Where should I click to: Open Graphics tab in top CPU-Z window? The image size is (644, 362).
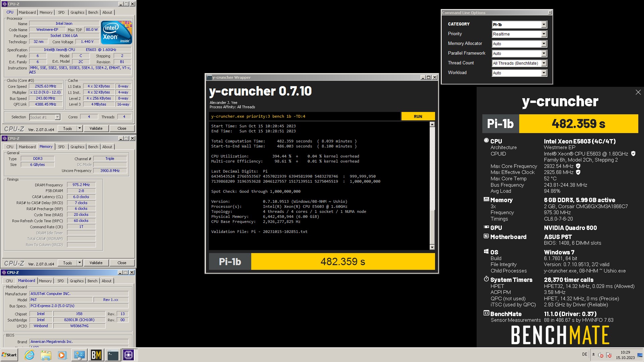[77, 12]
